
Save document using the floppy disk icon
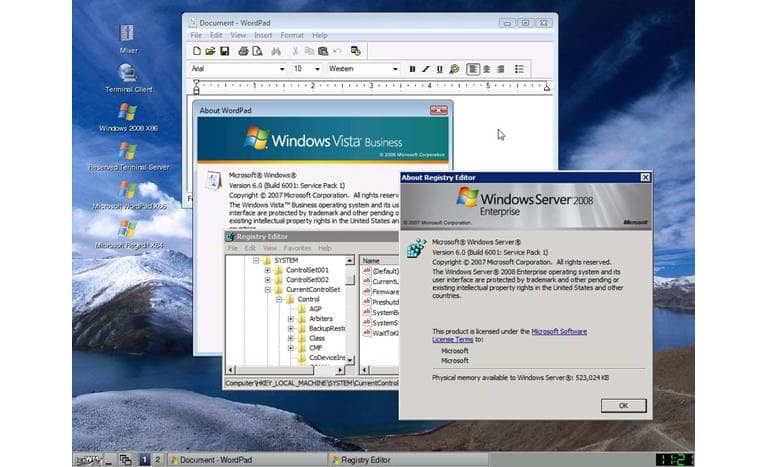[225, 51]
